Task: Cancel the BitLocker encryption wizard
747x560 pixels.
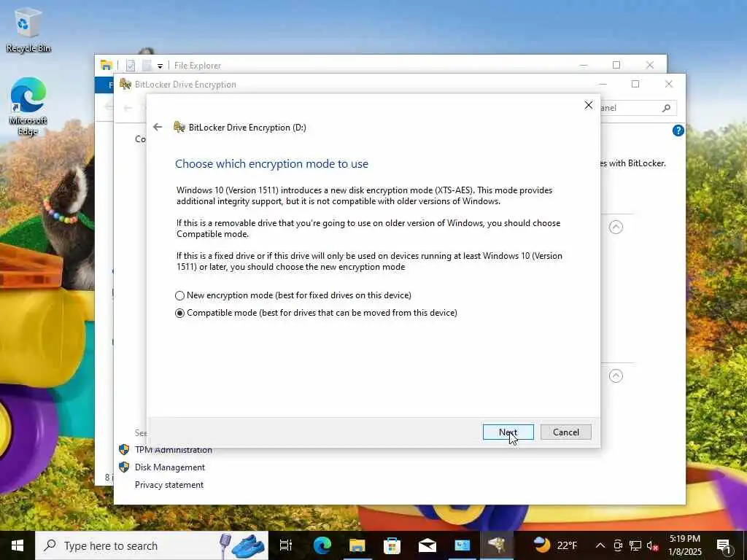Action: (x=566, y=432)
